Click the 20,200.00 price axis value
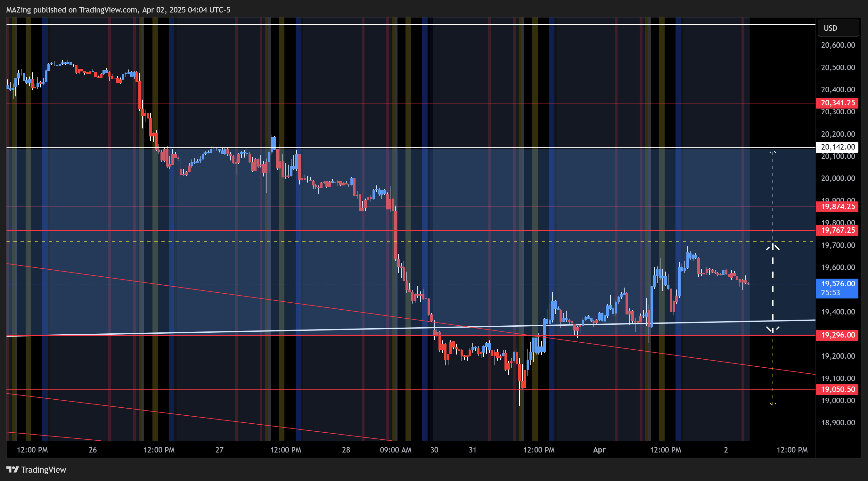868x481 pixels. point(838,134)
